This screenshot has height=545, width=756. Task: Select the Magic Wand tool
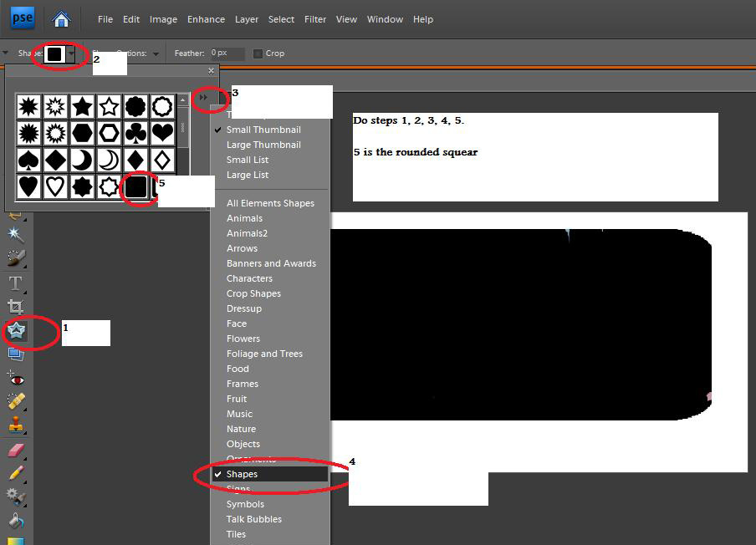15,235
